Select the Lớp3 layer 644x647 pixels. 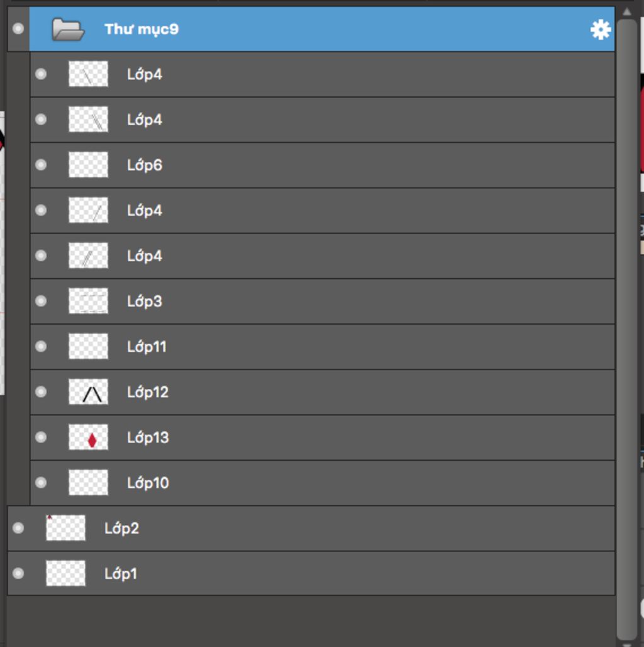[x=145, y=301]
